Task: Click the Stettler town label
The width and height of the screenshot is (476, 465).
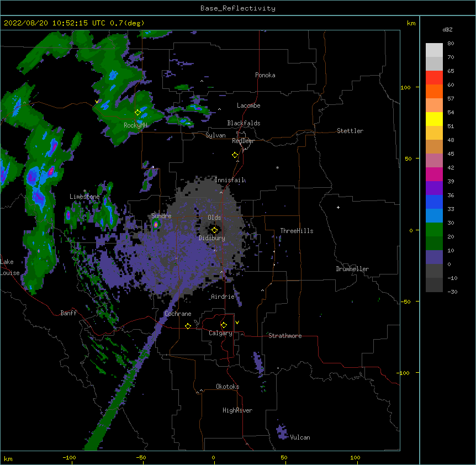Action: (x=350, y=131)
